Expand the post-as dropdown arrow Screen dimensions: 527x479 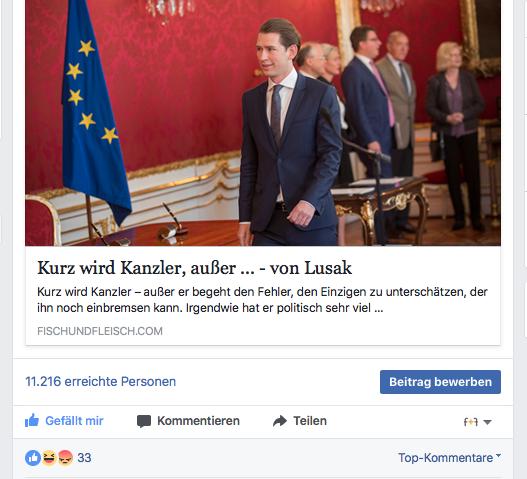[x=487, y=422]
